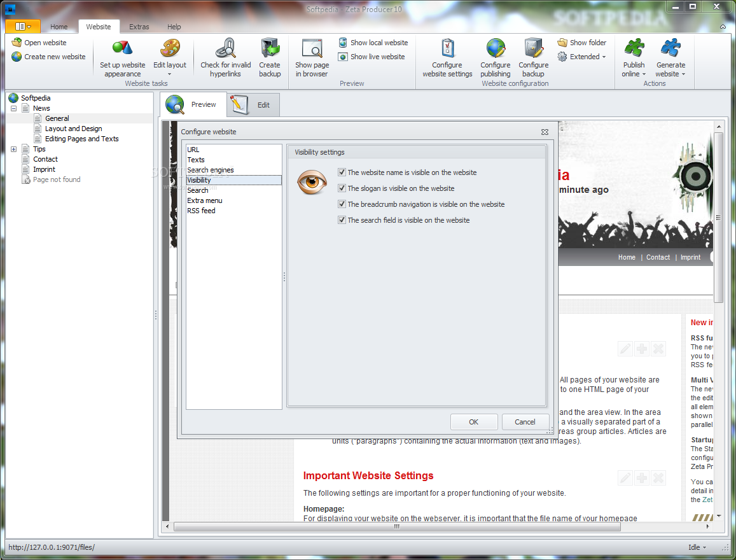Click Generate website puzzle icon

(x=670, y=48)
